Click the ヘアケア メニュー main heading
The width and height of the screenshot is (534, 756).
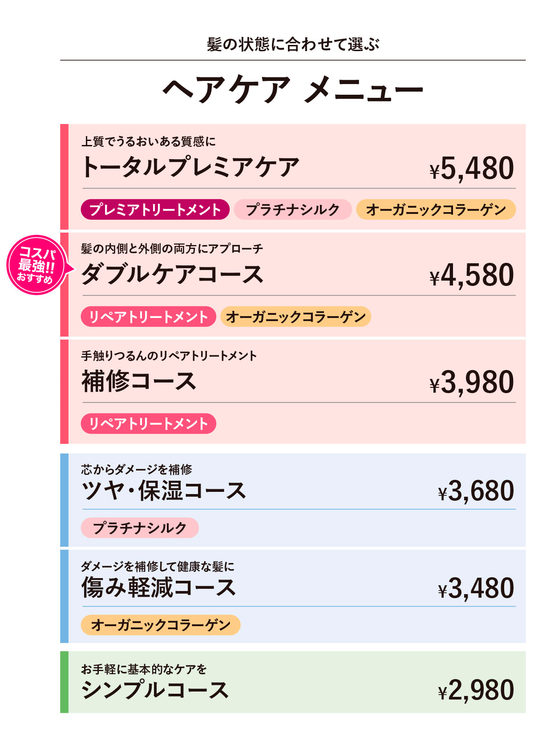click(x=293, y=90)
